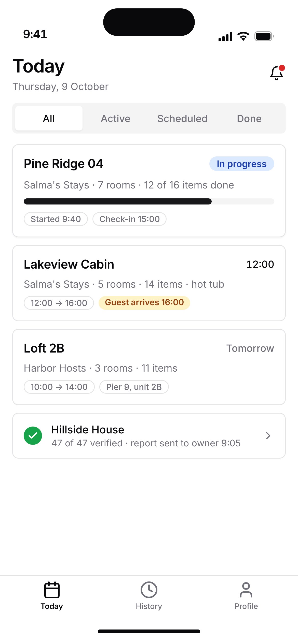
Task: Click Pine Ridge 04 progress bar
Action: pos(149,201)
